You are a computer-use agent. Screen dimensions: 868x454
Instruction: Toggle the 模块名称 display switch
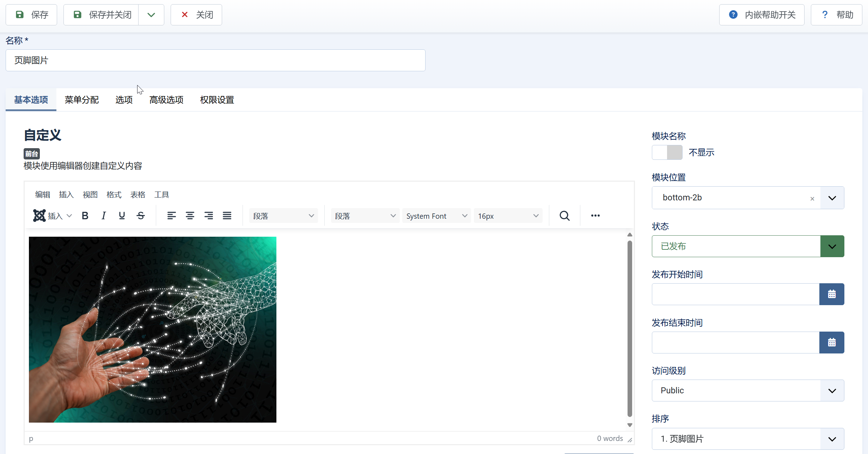point(667,152)
